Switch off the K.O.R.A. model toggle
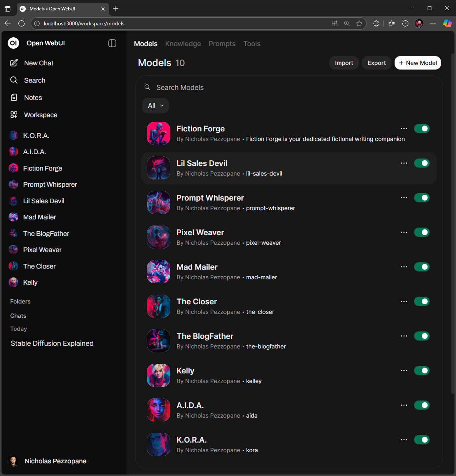Image resolution: width=456 pixels, height=476 pixels. tap(421, 440)
